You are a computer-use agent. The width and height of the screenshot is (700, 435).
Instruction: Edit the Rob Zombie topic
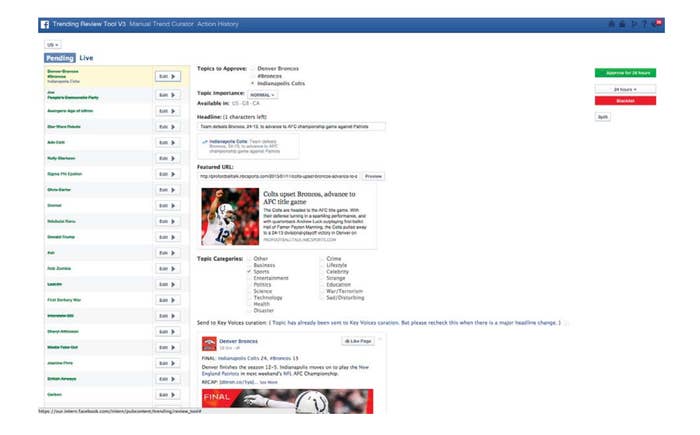pyautogui.click(x=168, y=269)
